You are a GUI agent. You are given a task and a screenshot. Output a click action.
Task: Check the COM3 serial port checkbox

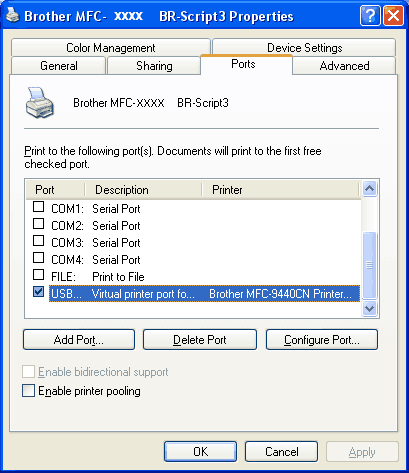pos(39,241)
